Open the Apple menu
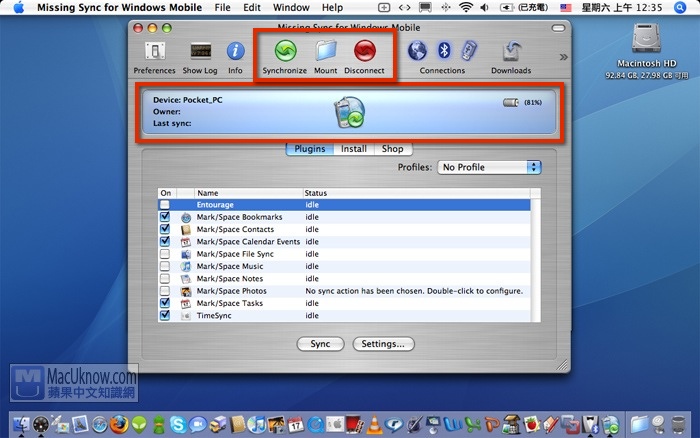 click(x=18, y=8)
